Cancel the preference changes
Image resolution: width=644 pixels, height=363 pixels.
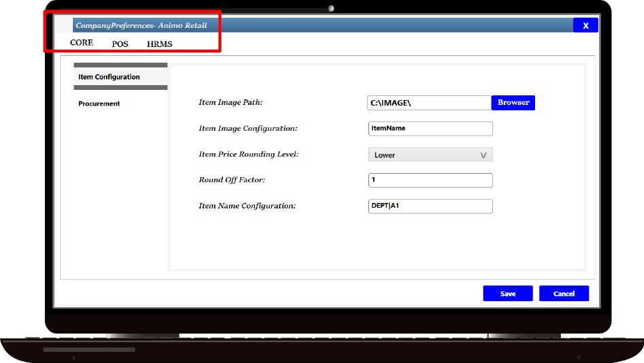(x=564, y=294)
